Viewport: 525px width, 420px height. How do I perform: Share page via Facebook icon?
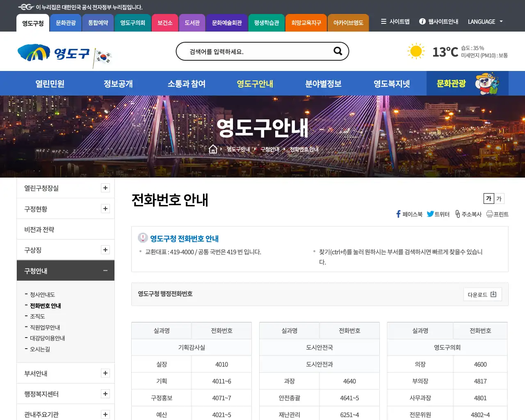[x=398, y=214]
